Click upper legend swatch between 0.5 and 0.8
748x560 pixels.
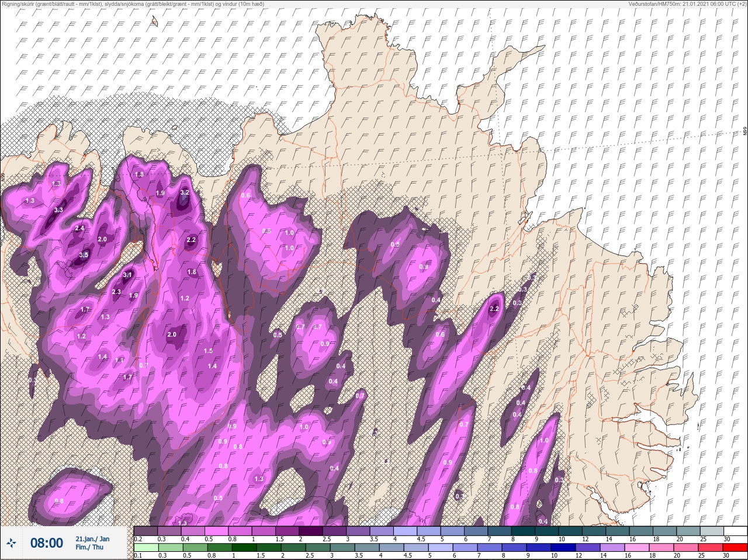point(217,531)
